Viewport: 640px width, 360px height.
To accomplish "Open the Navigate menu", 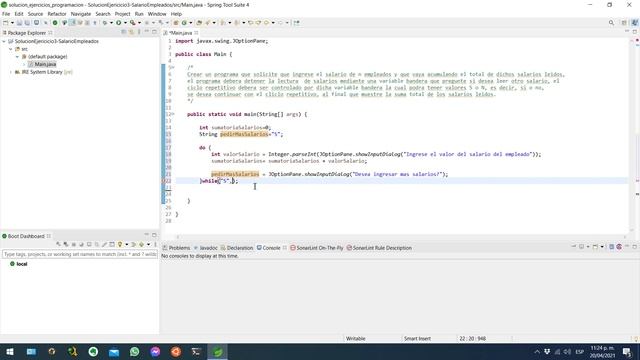I will tap(81, 14).
